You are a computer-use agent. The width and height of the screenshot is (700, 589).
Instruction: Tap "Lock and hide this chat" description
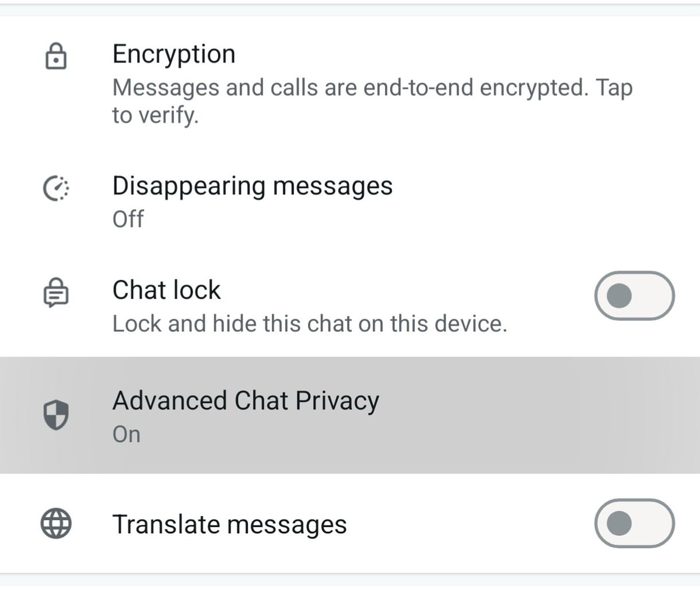pyautogui.click(x=309, y=324)
